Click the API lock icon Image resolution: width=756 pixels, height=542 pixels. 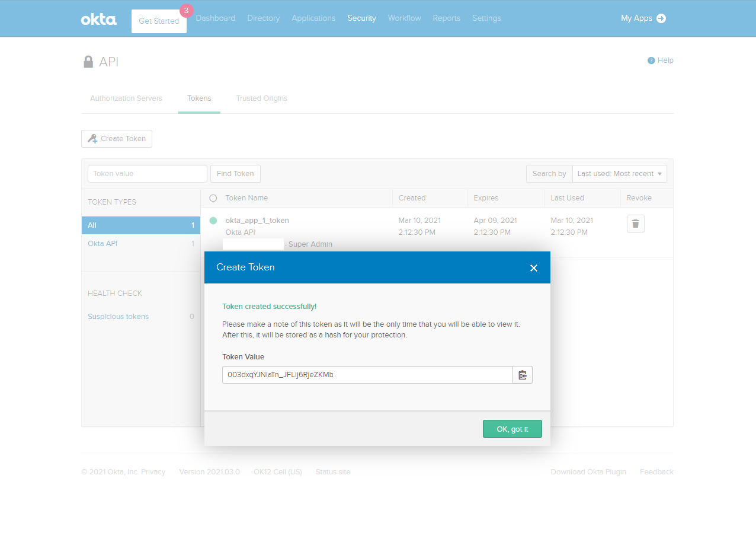click(x=88, y=62)
